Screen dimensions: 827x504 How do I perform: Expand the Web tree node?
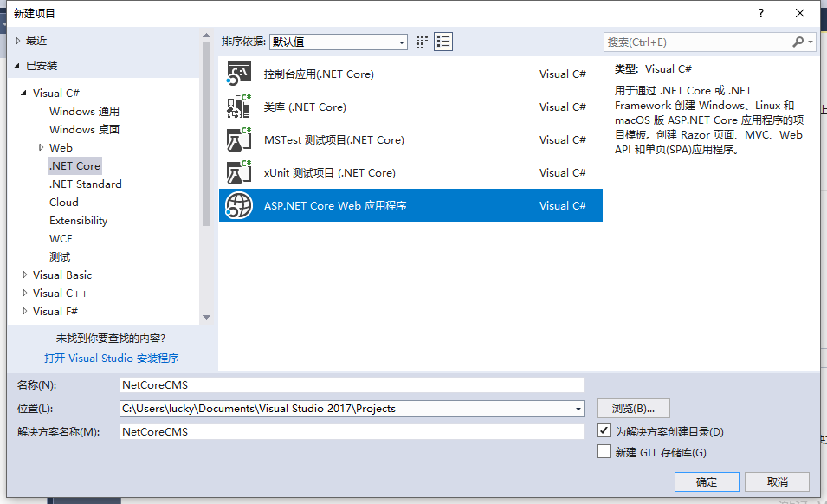[41, 147]
